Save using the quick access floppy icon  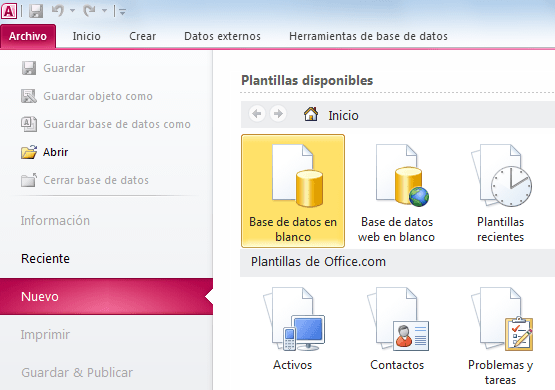pos(36,11)
